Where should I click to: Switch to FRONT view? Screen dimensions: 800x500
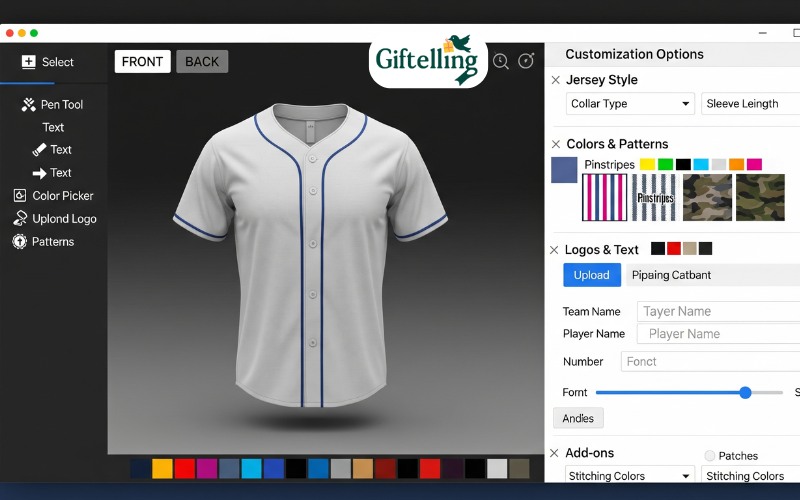[x=142, y=62]
